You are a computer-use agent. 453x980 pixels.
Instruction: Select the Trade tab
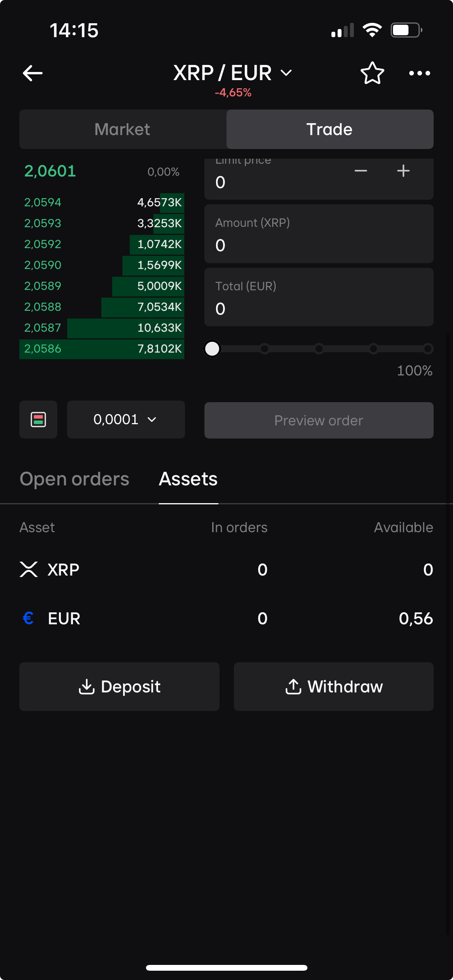(x=330, y=129)
